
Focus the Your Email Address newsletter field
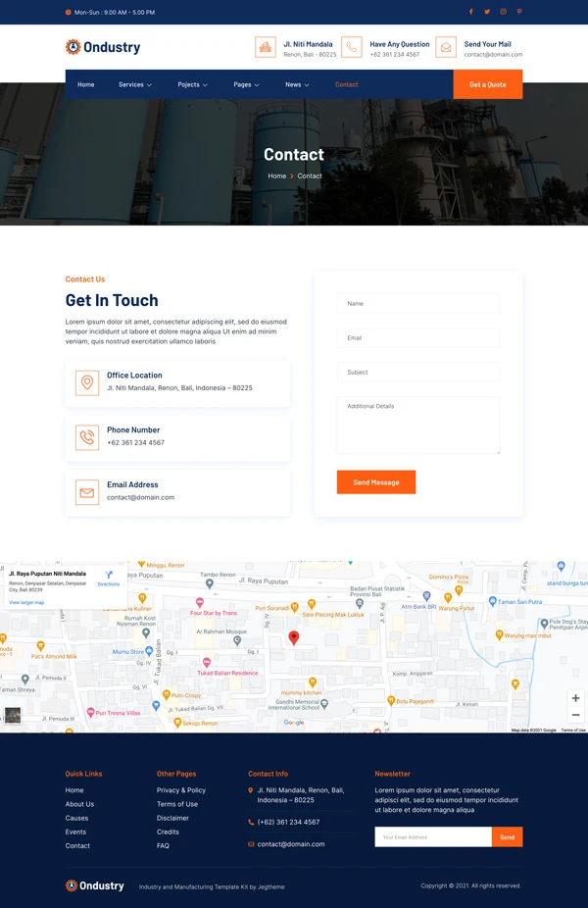point(432,837)
